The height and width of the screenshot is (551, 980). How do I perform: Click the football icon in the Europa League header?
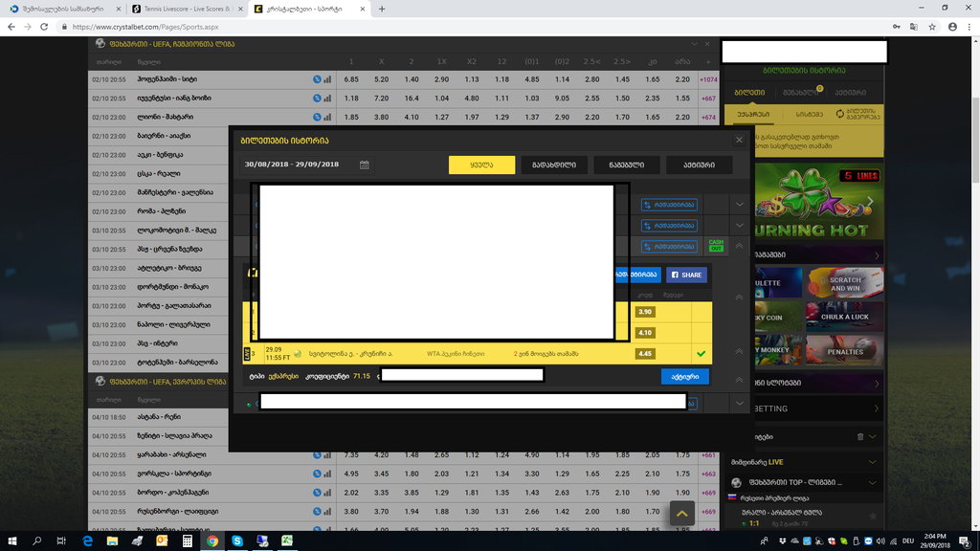[x=100, y=381]
